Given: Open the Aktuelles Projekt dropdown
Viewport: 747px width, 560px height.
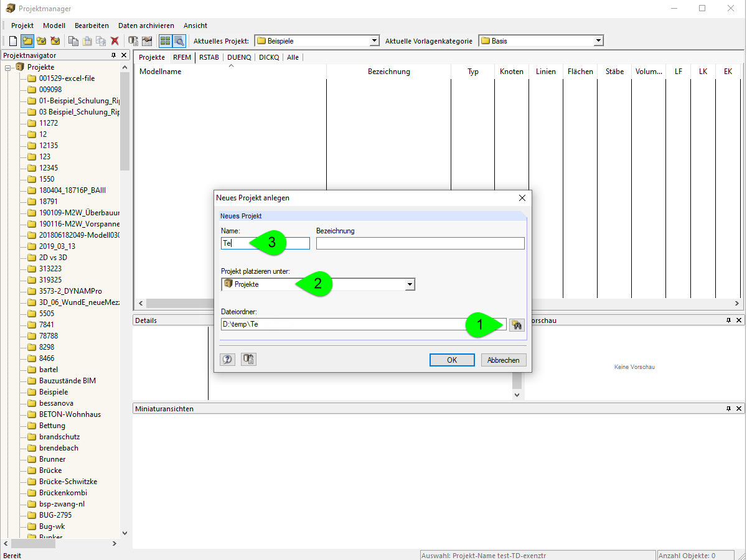Looking at the screenshot, I should [x=374, y=40].
